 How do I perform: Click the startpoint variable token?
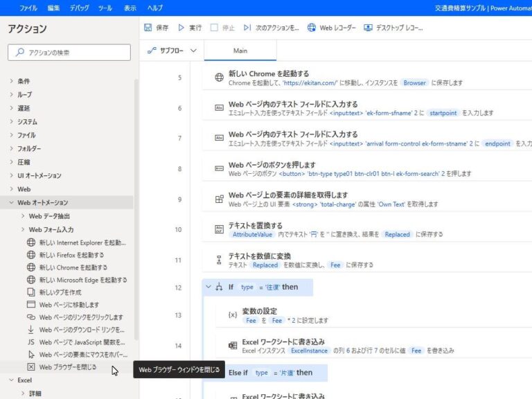443,113
